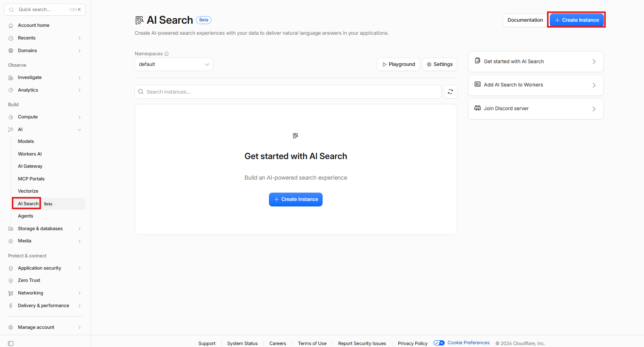Focus the Search instances input field
The width and height of the screenshot is (644, 347).
click(288, 92)
